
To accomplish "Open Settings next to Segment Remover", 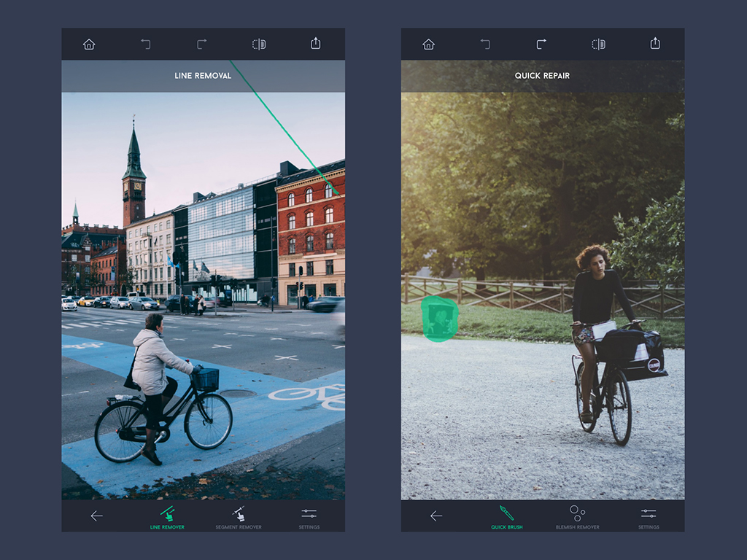I will click(309, 516).
